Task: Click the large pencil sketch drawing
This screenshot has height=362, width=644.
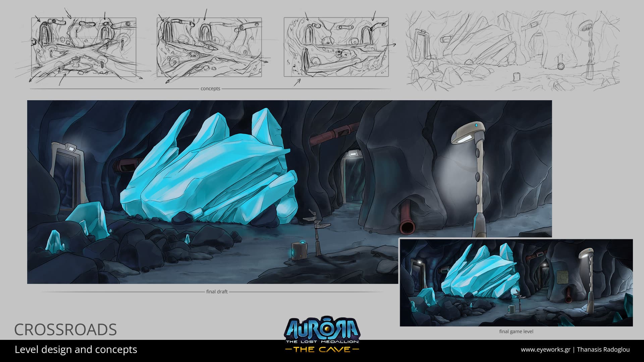Action: [513, 50]
